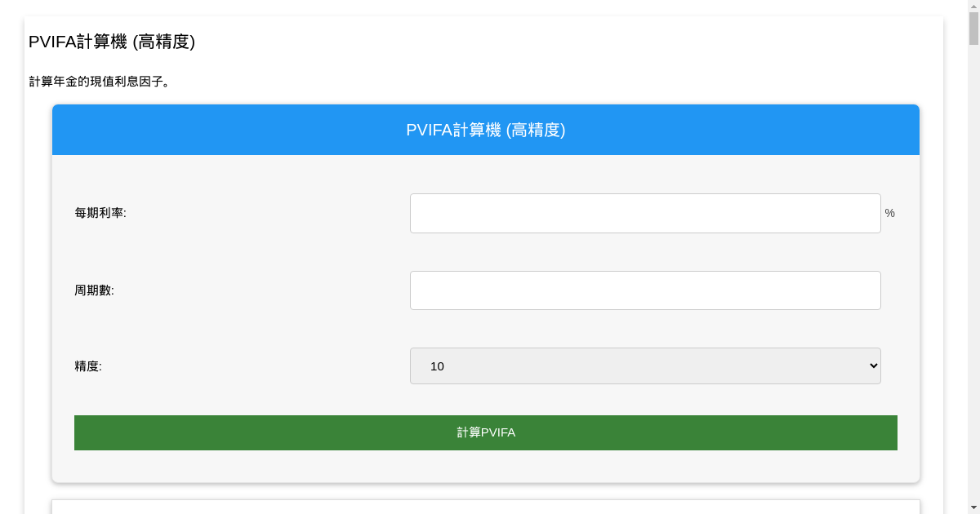Viewport: 980px width, 514px height.
Task: Click the % label beside the rate field
Action: coord(889,213)
